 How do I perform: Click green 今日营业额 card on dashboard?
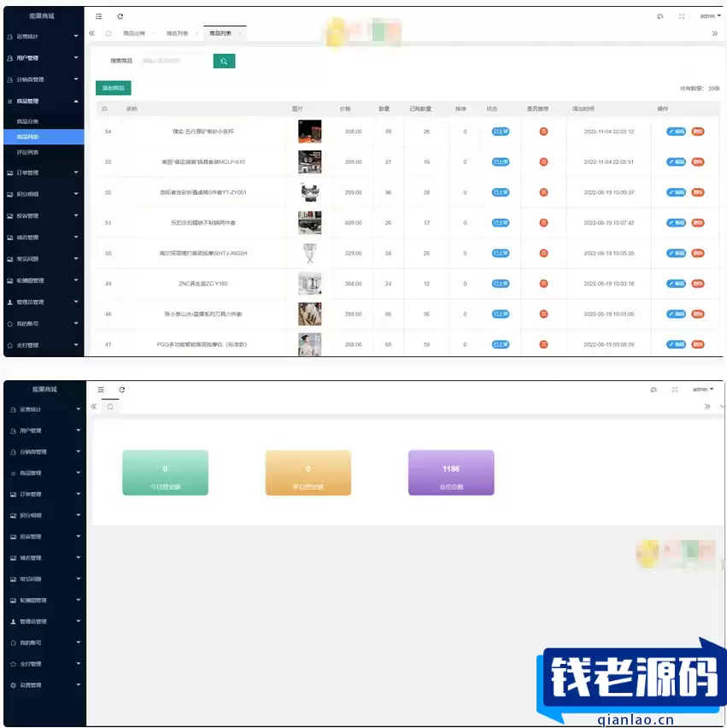(x=165, y=473)
